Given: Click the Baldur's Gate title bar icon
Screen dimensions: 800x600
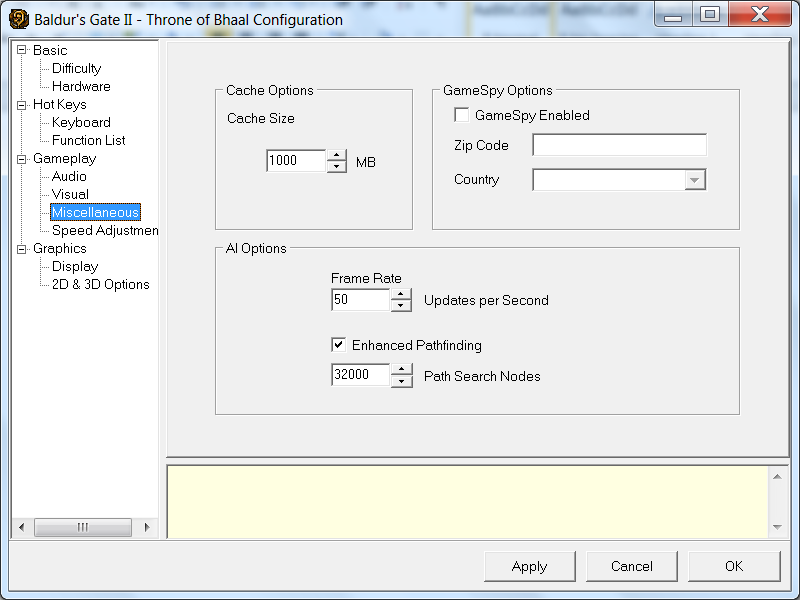Looking at the screenshot, I should [x=18, y=19].
